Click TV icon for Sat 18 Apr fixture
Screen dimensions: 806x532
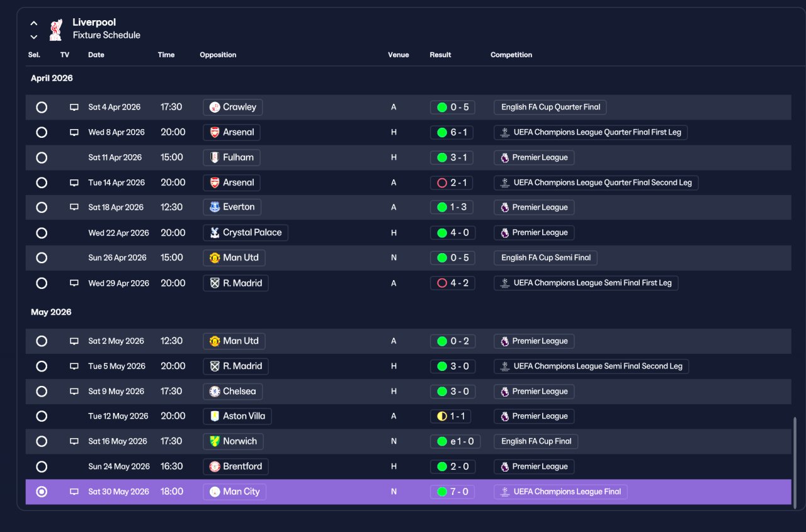(74, 207)
